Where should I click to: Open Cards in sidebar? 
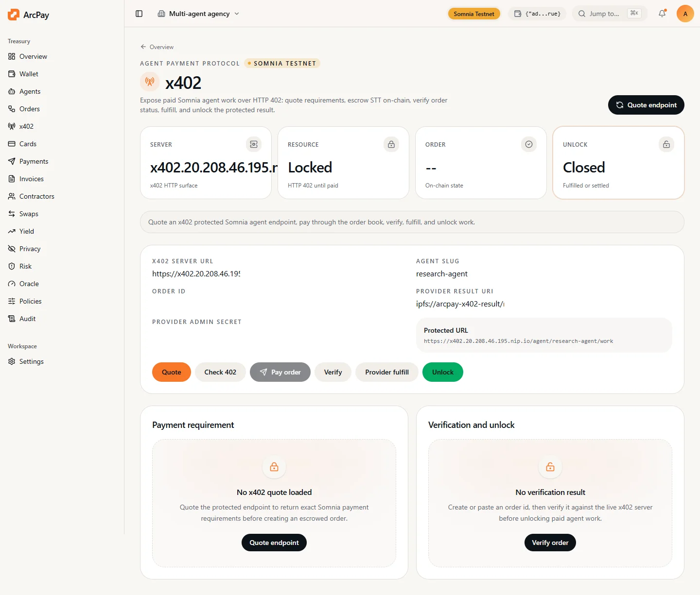pos(28,144)
